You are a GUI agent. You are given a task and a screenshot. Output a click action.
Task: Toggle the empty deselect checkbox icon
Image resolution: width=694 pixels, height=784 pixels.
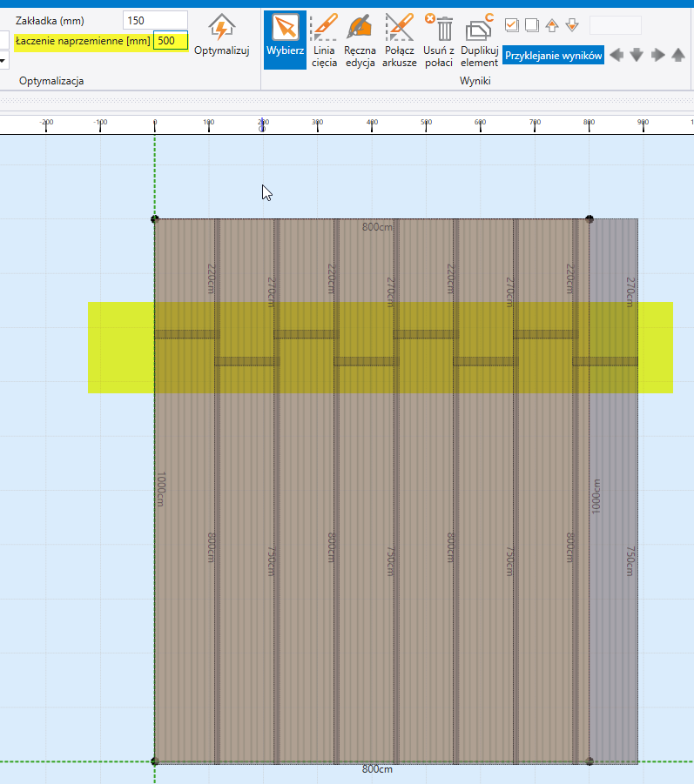pyautogui.click(x=531, y=24)
